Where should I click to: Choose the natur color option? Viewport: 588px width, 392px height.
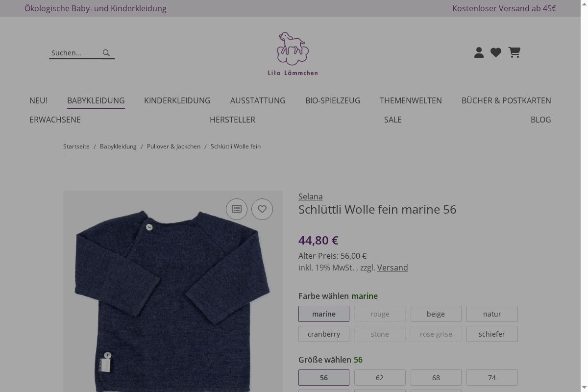pyautogui.click(x=492, y=314)
